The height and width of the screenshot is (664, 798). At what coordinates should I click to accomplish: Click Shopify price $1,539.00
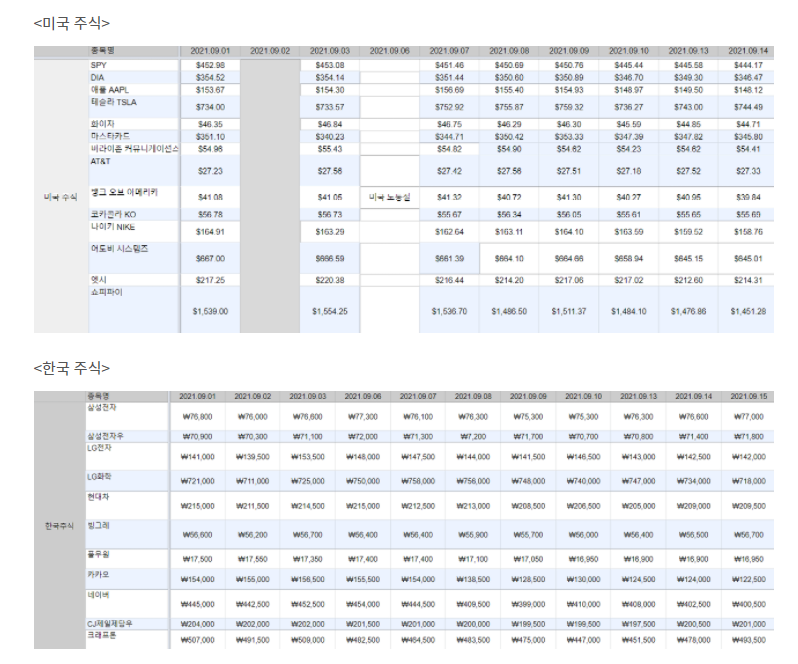[x=210, y=311]
